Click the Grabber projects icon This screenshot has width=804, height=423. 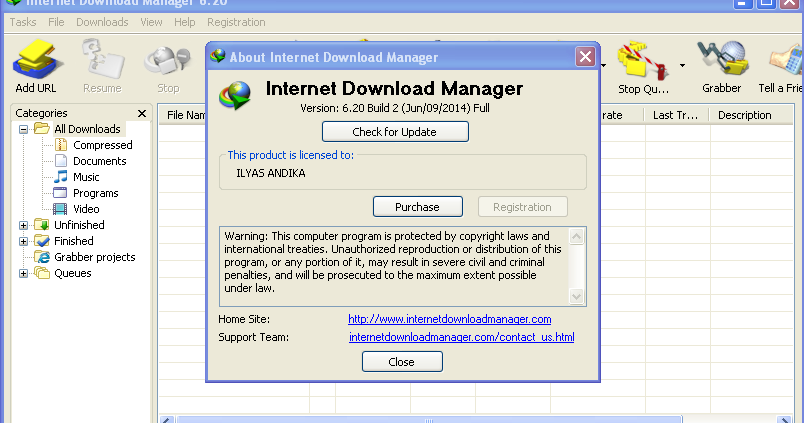click(x=43, y=257)
